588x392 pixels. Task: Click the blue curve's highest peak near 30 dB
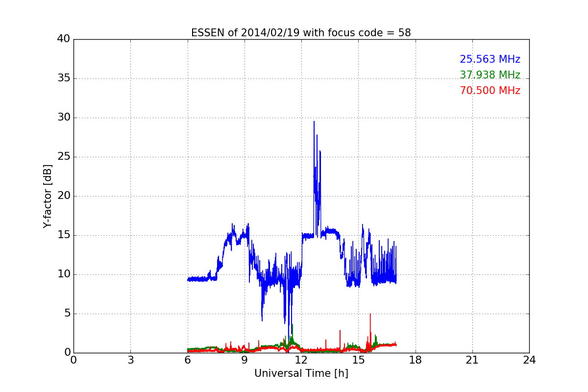(x=314, y=122)
